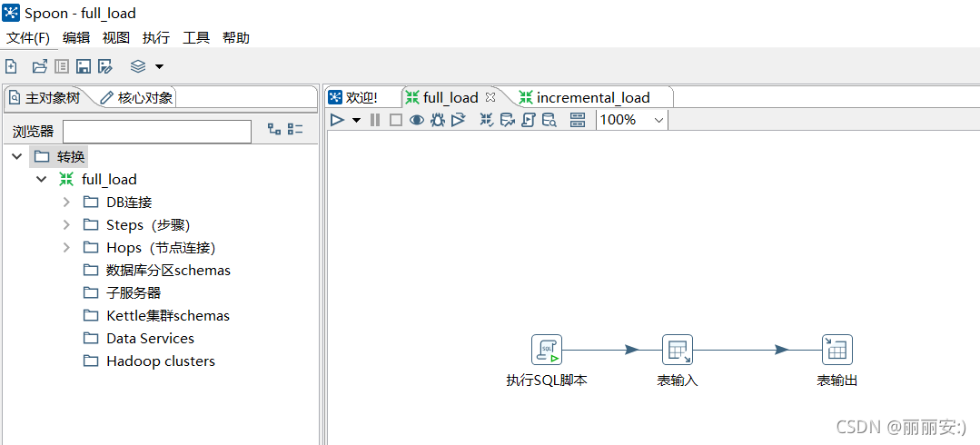980x445 pixels.
Task: Click the expand all tree icon
Action: (274, 129)
